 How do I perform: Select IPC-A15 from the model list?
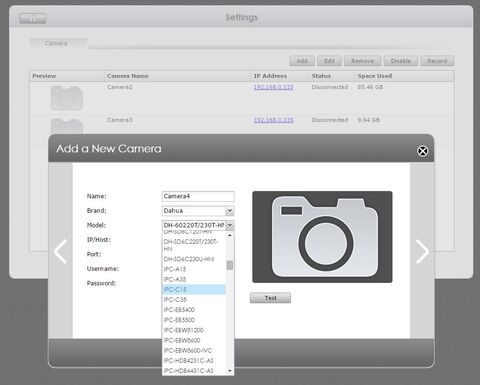[x=194, y=269]
